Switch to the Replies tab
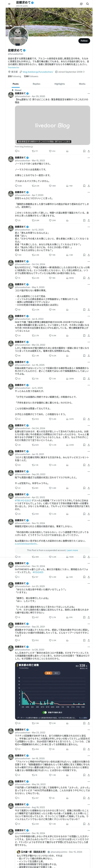This screenshot has width=98, height=868. pyautogui.click(x=36, y=84)
